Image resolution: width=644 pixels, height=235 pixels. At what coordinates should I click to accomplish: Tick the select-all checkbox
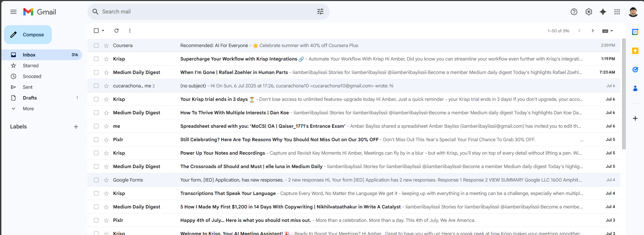pos(96,31)
